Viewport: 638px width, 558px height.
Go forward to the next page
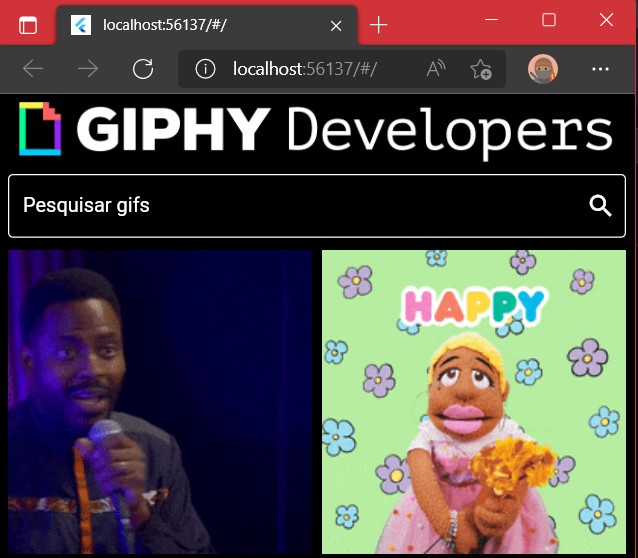coord(87,68)
